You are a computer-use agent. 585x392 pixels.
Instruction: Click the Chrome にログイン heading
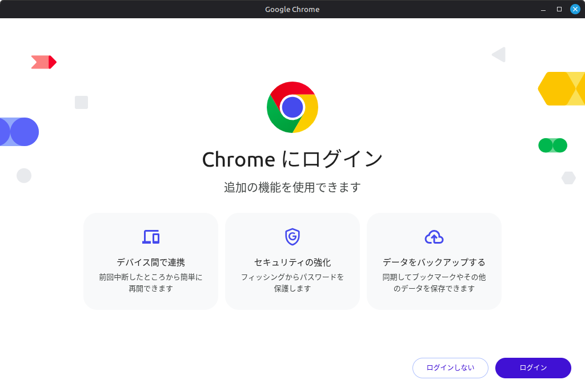coord(292,159)
